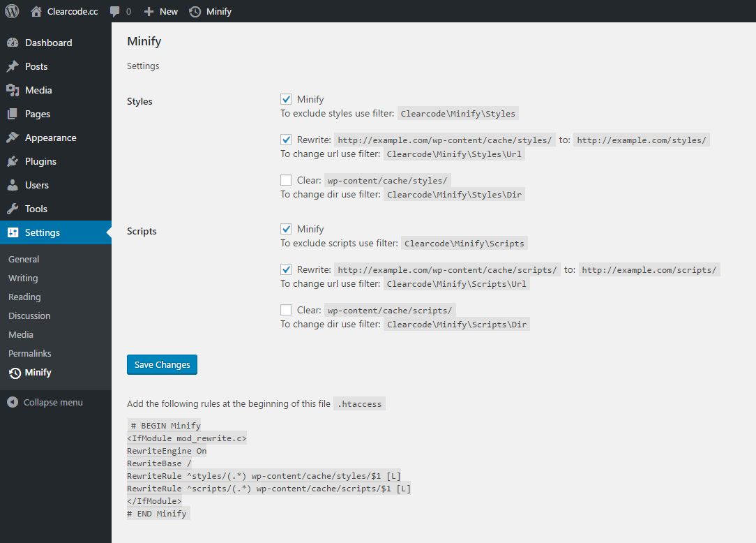Click the Media library icon in sidebar
The width and height of the screenshot is (756, 543).
(x=13, y=90)
